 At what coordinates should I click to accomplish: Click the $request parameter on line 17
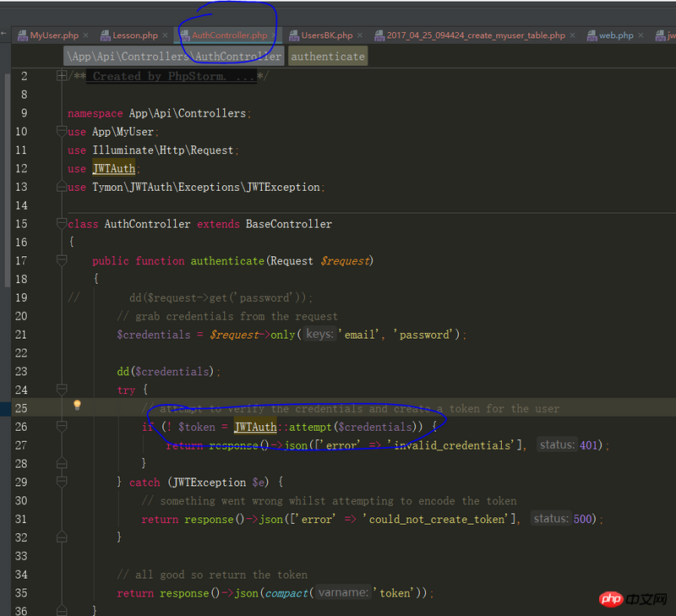point(345,261)
